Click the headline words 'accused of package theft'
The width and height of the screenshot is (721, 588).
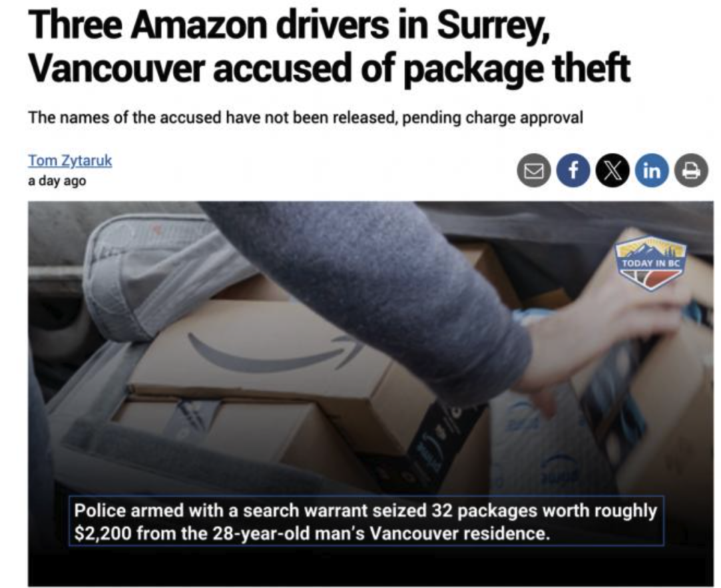(x=421, y=69)
